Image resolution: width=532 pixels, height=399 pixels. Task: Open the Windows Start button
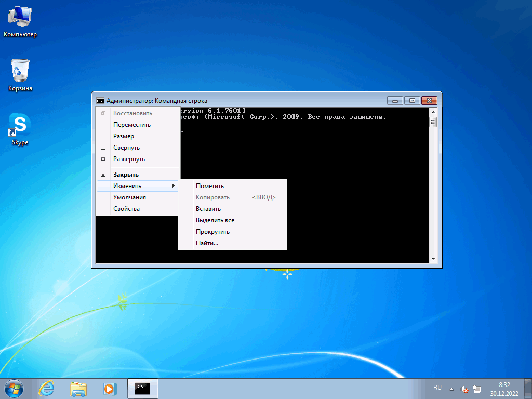[14, 388]
